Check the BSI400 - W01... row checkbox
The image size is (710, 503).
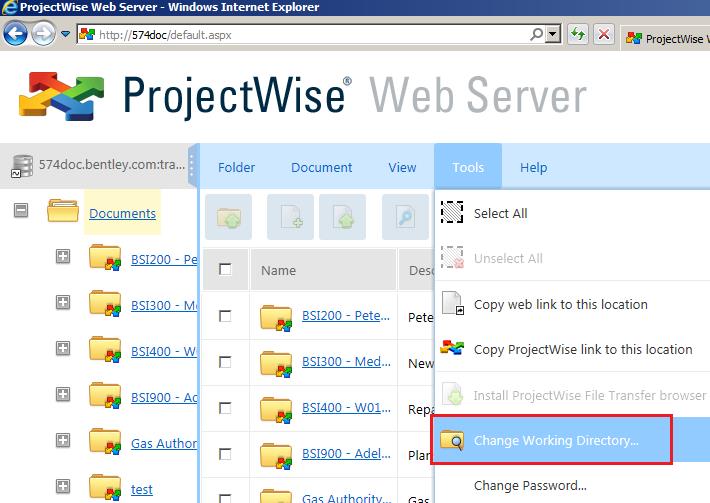tap(225, 408)
